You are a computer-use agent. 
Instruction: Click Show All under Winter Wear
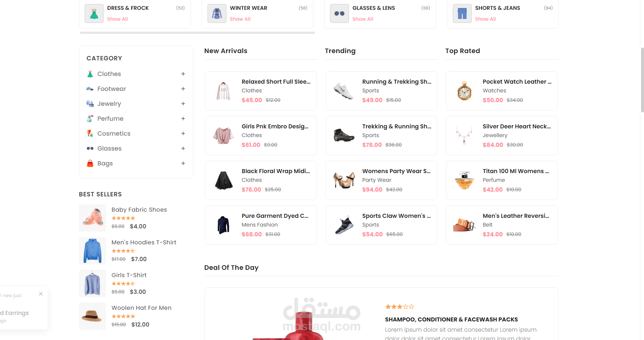point(240,19)
